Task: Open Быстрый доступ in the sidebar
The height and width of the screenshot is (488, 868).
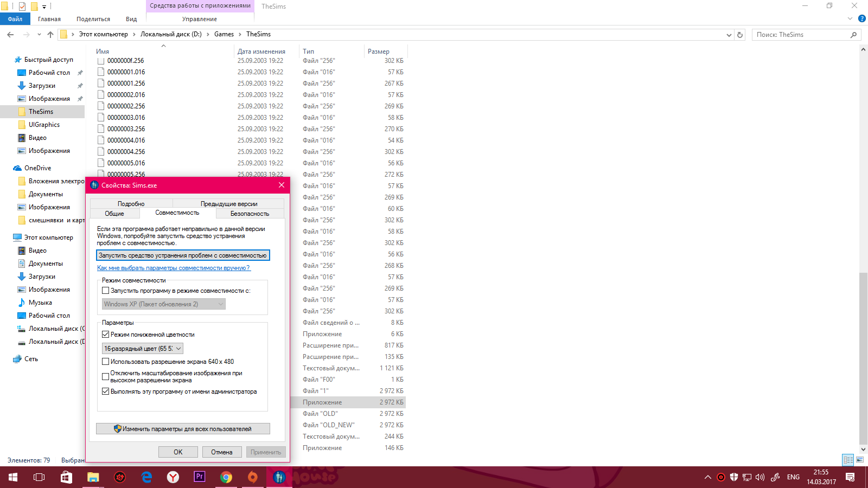Action: point(48,60)
